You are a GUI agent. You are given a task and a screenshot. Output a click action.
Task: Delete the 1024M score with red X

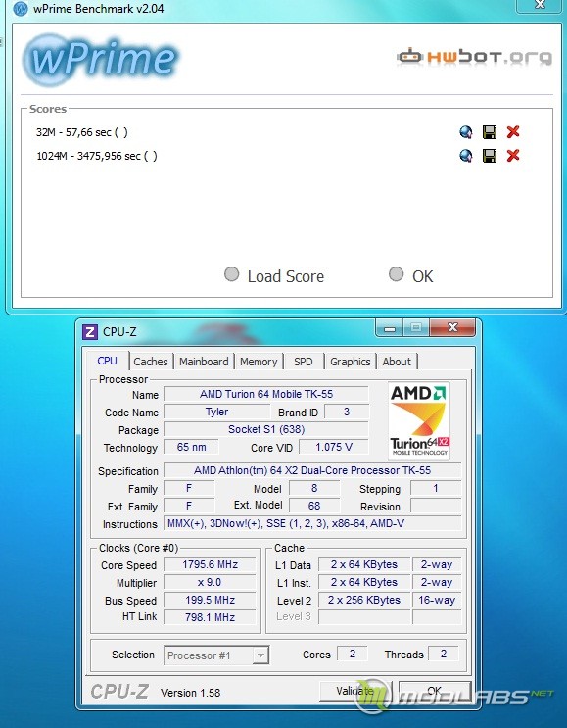point(513,155)
